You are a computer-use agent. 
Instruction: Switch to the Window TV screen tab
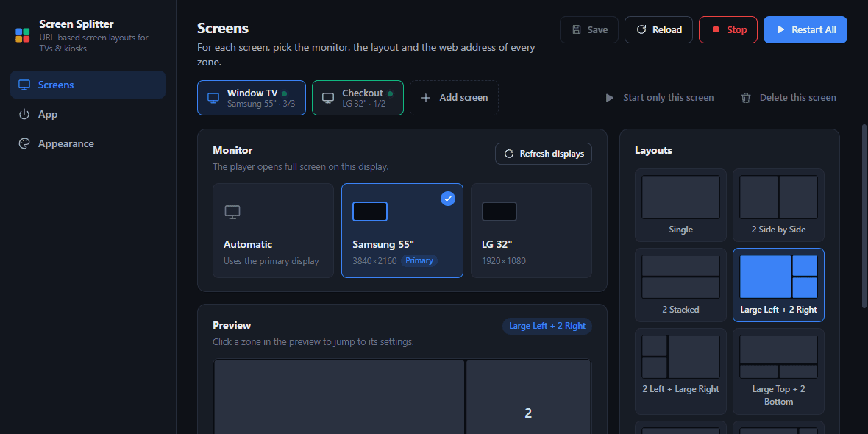click(x=252, y=98)
